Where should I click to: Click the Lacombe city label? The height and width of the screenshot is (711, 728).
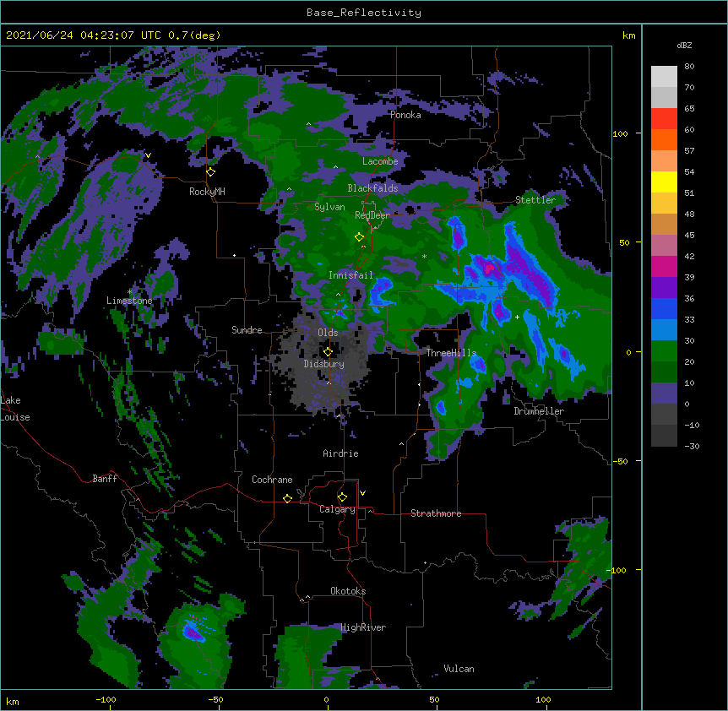[x=380, y=161]
